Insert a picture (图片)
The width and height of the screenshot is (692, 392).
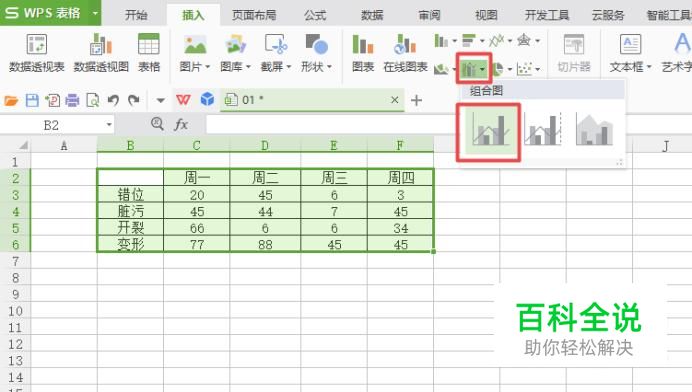coord(195,53)
